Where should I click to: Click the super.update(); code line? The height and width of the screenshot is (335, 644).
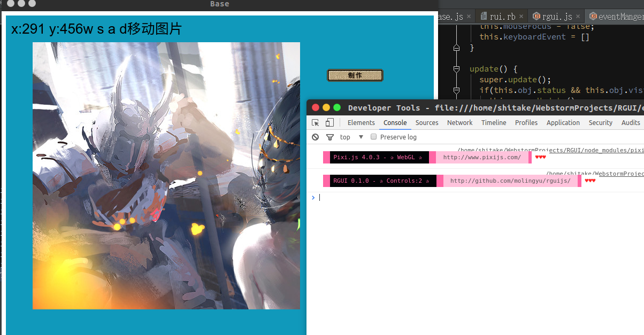tap(515, 80)
